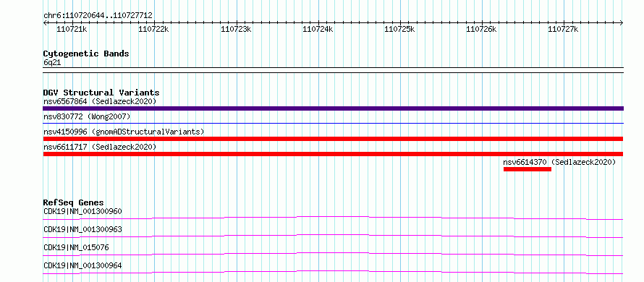Open the nsv6614370 (Sedlazeck2020) label

(x=559, y=162)
